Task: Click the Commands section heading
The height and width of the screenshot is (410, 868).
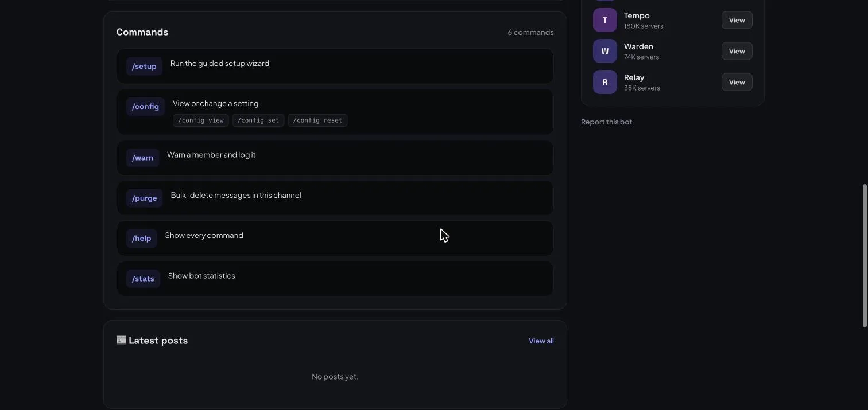Action: 142,32
